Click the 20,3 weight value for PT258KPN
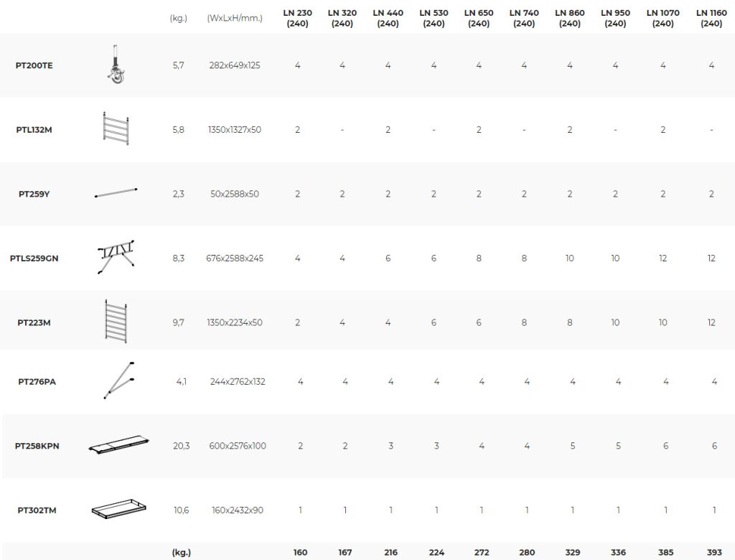Viewport: 735px width, 560px height. (182, 446)
